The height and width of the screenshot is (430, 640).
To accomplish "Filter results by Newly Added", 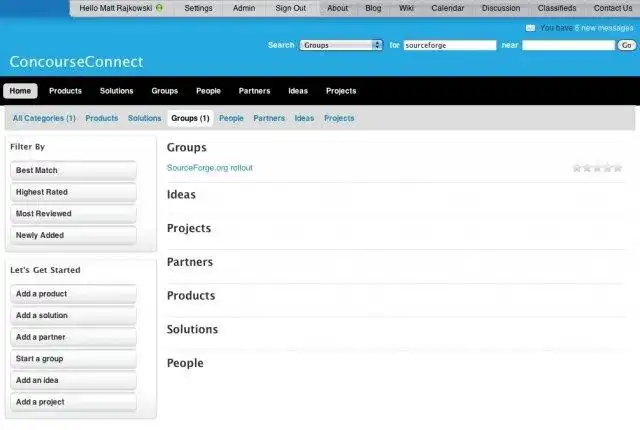I will pyautogui.click(x=73, y=235).
